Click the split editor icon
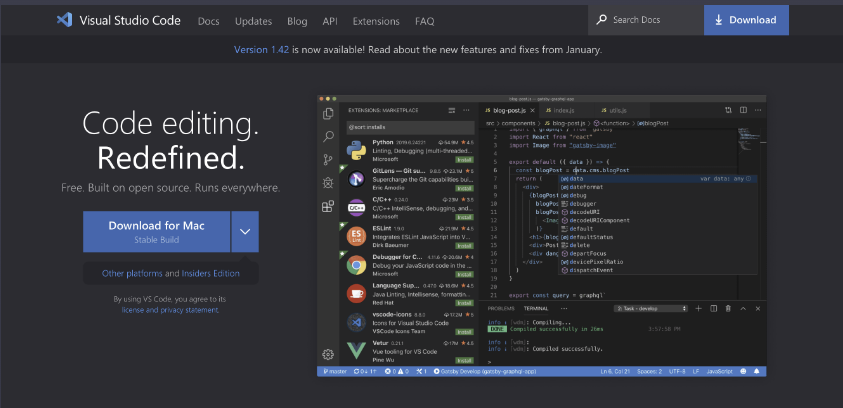Viewport: 843px width, 408px height. click(743, 110)
